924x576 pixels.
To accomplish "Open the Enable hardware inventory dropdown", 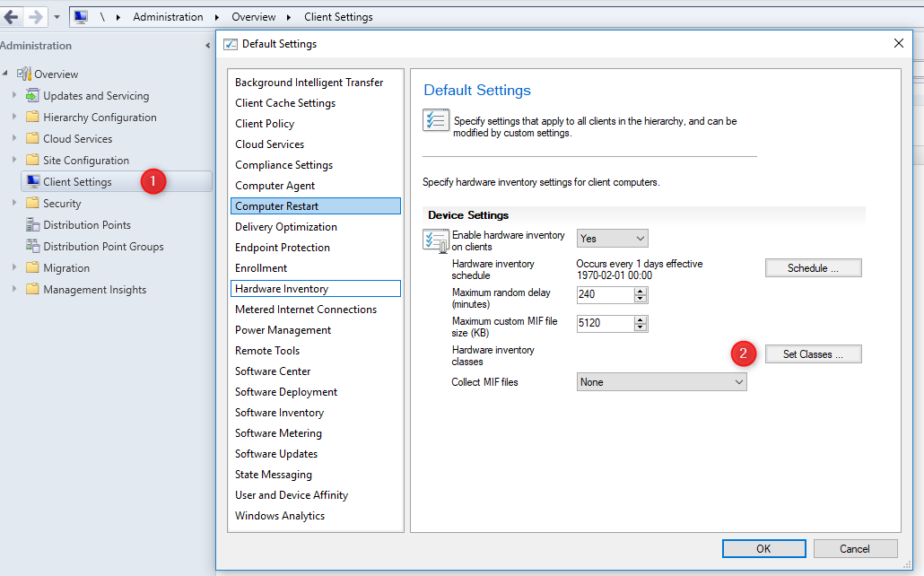I will click(613, 238).
